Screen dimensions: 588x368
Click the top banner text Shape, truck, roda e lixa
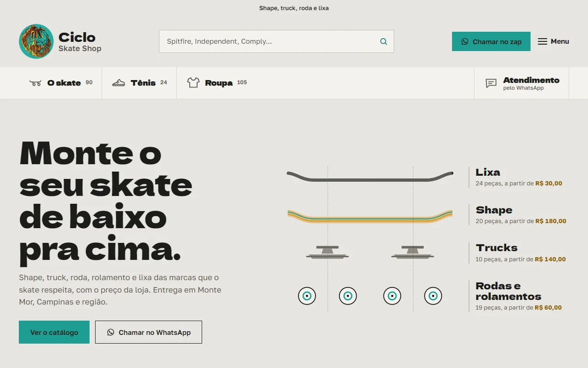(294, 8)
